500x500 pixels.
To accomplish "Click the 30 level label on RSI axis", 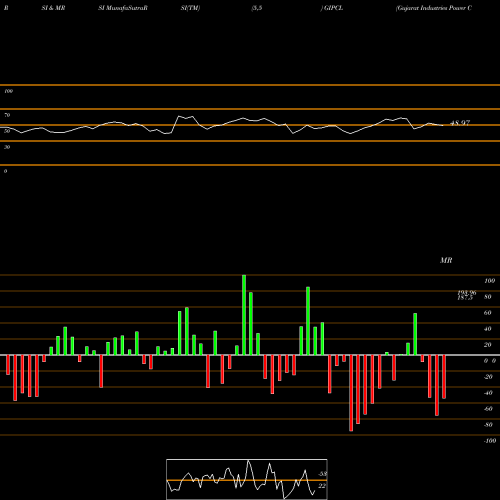I will point(7,147).
